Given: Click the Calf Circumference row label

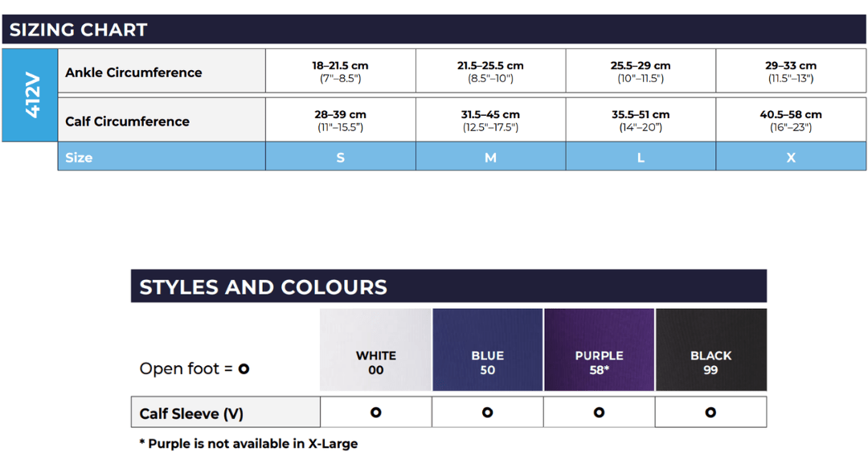Looking at the screenshot, I should tap(127, 121).
